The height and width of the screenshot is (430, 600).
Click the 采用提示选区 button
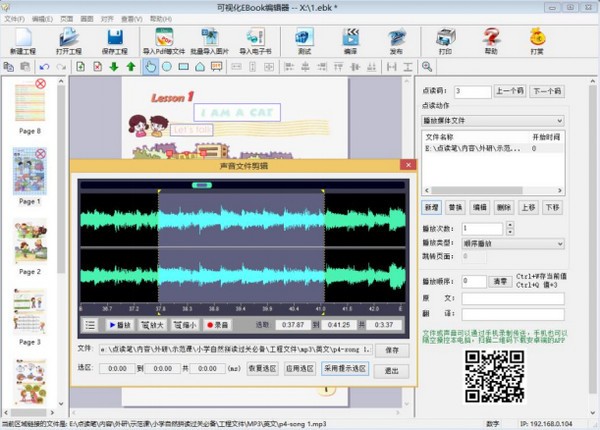[x=346, y=369]
